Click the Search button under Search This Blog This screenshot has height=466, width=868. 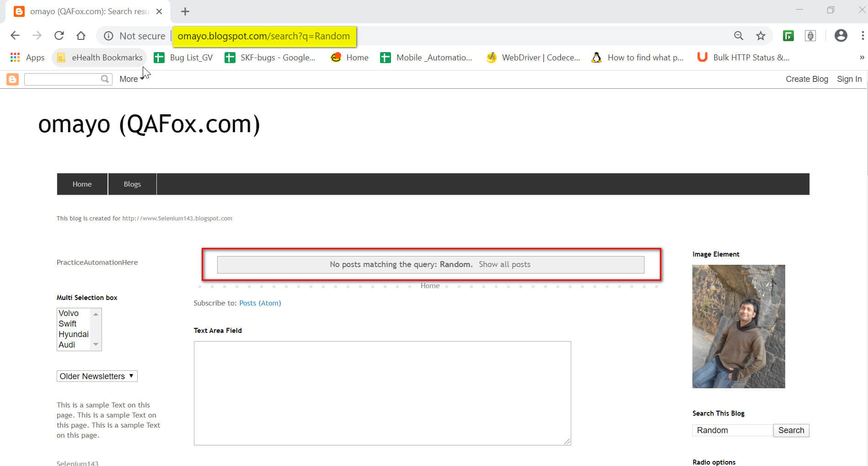click(791, 430)
